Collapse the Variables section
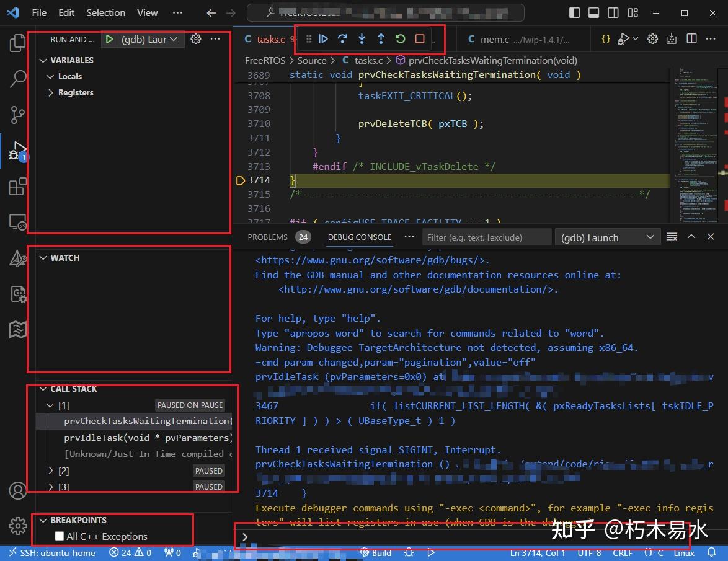The height and width of the screenshot is (561, 728). pyautogui.click(x=43, y=60)
